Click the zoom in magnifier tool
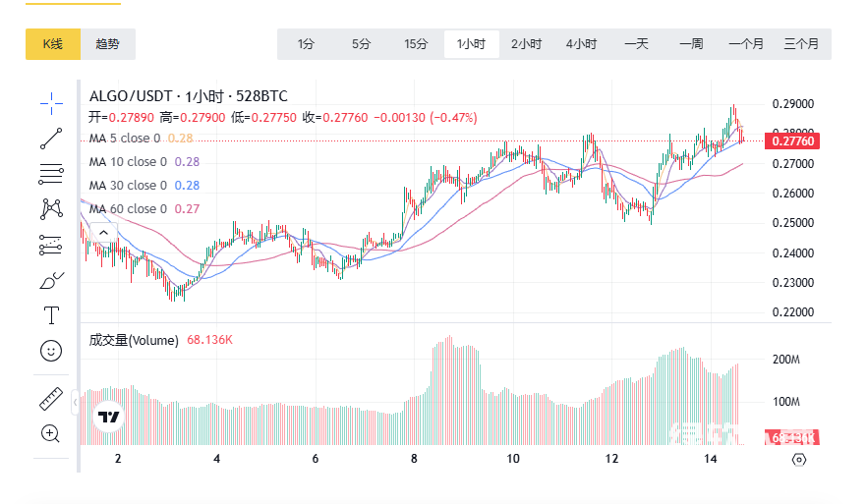Screen dimensions: 867x504 (51, 433)
